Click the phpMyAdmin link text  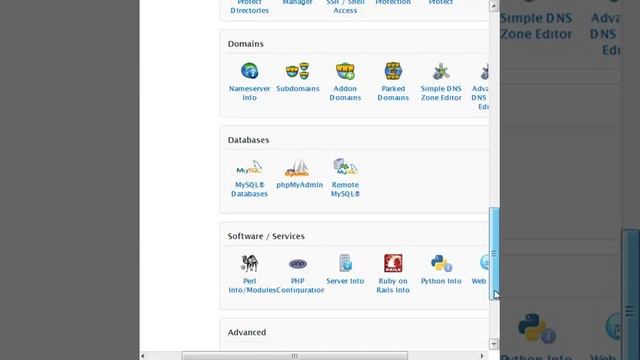[299, 185]
